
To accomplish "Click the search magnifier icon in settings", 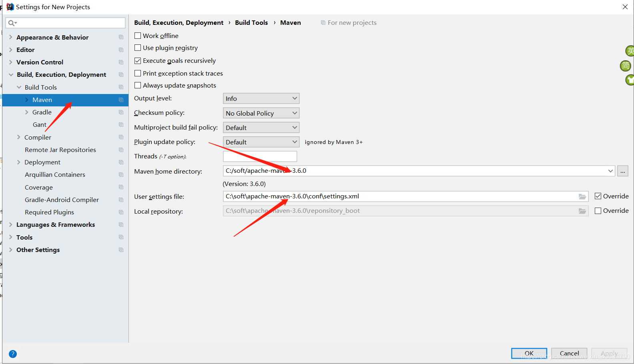I will click(12, 23).
